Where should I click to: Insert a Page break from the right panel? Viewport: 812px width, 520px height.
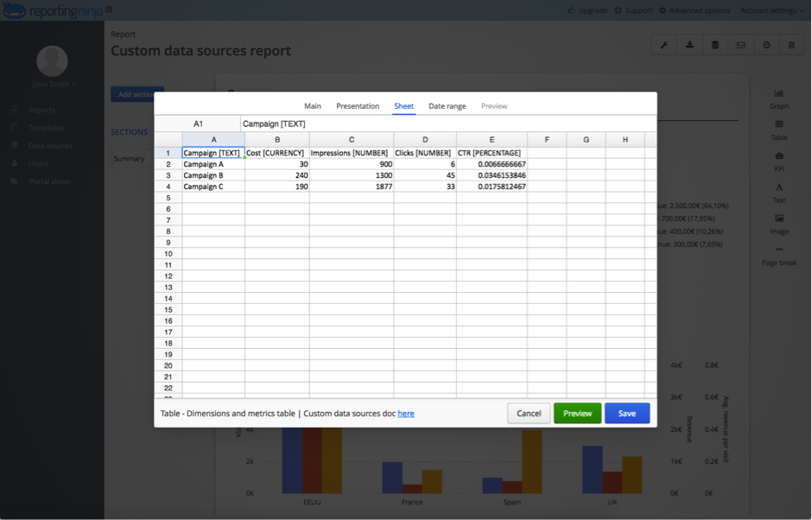coord(779,257)
